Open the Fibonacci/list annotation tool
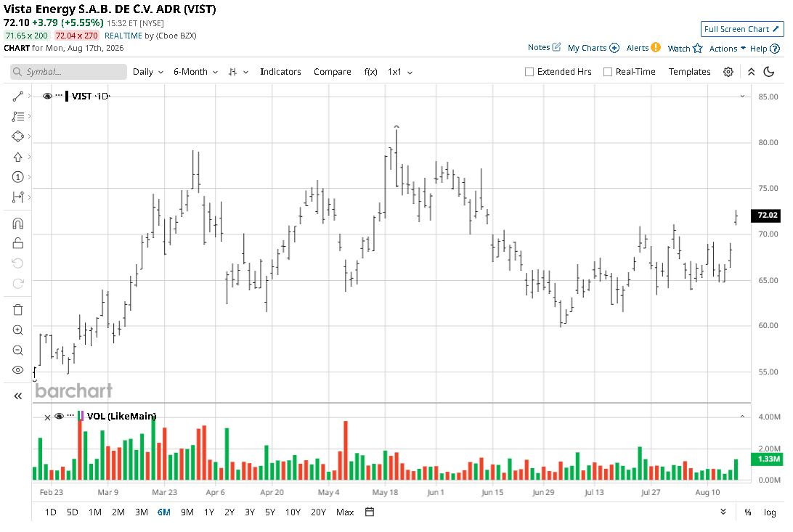793x532 pixels. coord(17,116)
